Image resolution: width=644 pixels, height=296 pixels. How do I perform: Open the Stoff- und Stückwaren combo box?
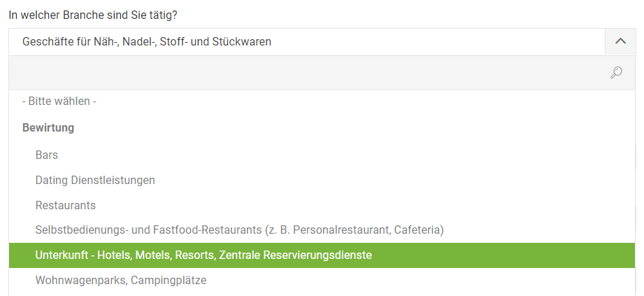pyautogui.click(x=307, y=42)
